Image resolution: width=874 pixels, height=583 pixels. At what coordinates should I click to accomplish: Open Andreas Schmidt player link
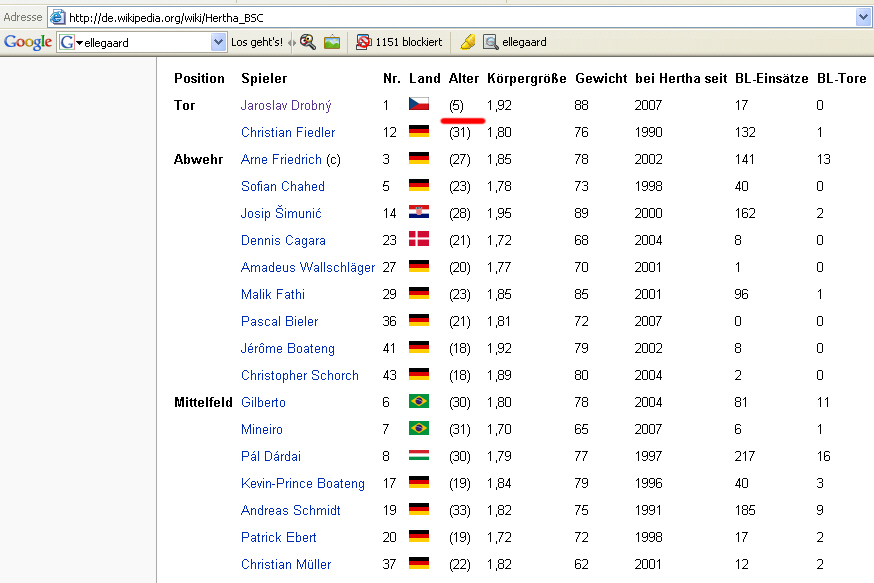pyautogui.click(x=290, y=511)
